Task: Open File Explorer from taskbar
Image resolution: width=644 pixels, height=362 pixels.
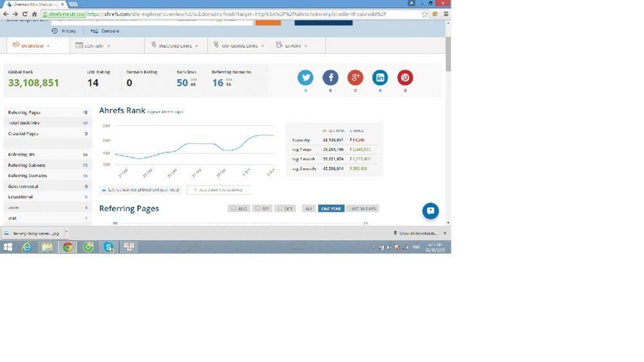Action: [47, 247]
